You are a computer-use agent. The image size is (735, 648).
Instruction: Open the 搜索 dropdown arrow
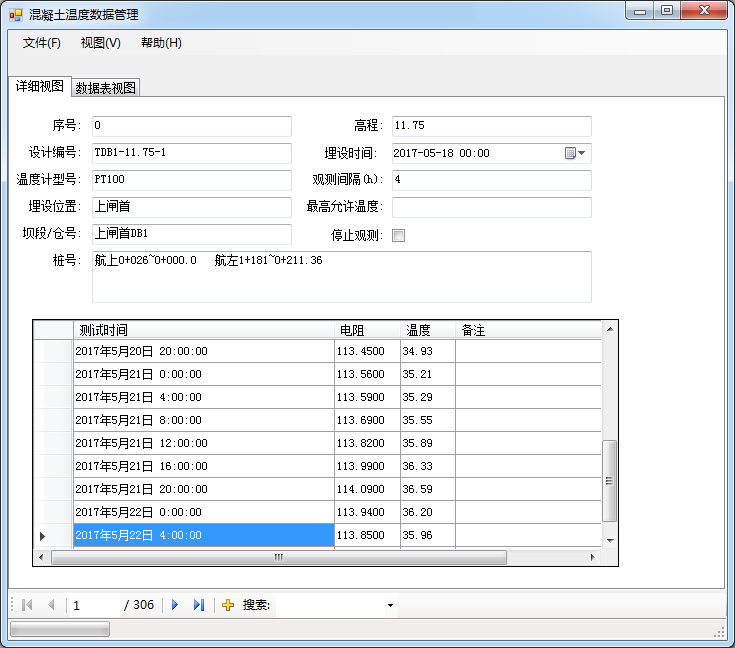coord(390,605)
